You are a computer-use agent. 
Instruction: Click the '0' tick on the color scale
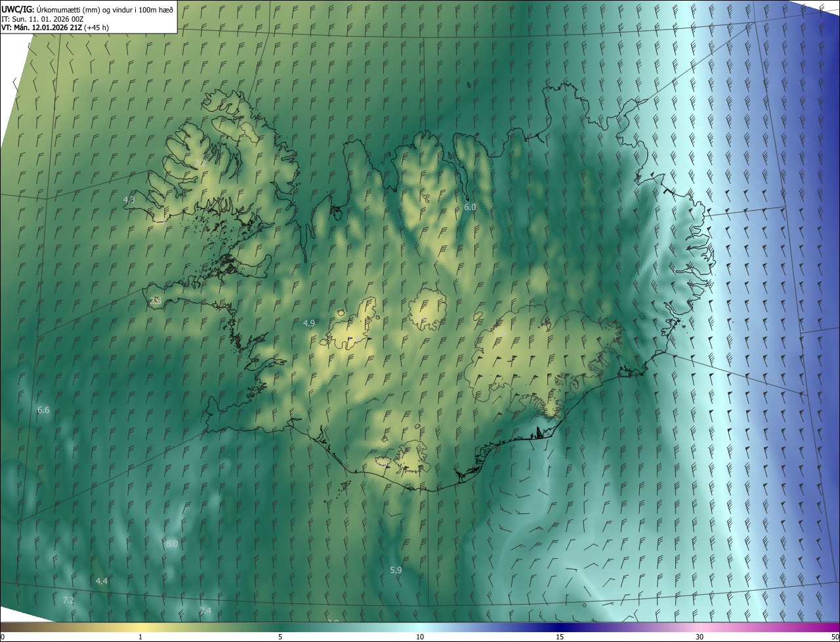(x=3, y=637)
